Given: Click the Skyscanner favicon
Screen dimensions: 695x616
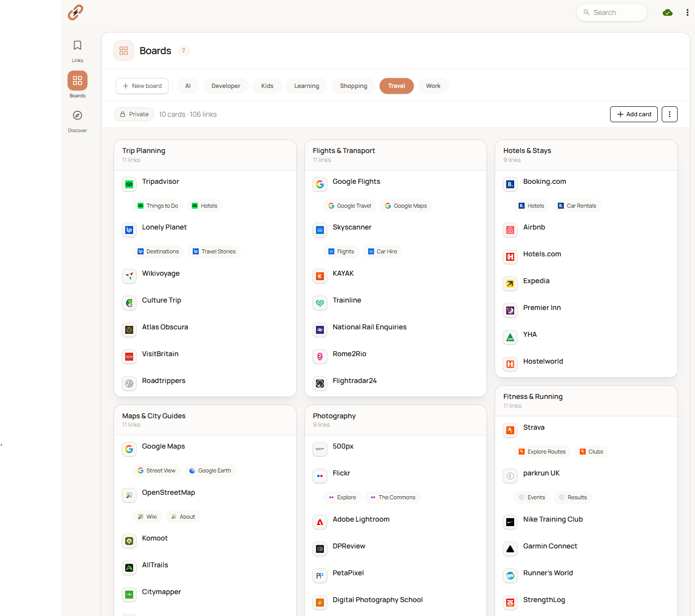Looking at the screenshot, I should pyautogui.click(x=320, y=230).
